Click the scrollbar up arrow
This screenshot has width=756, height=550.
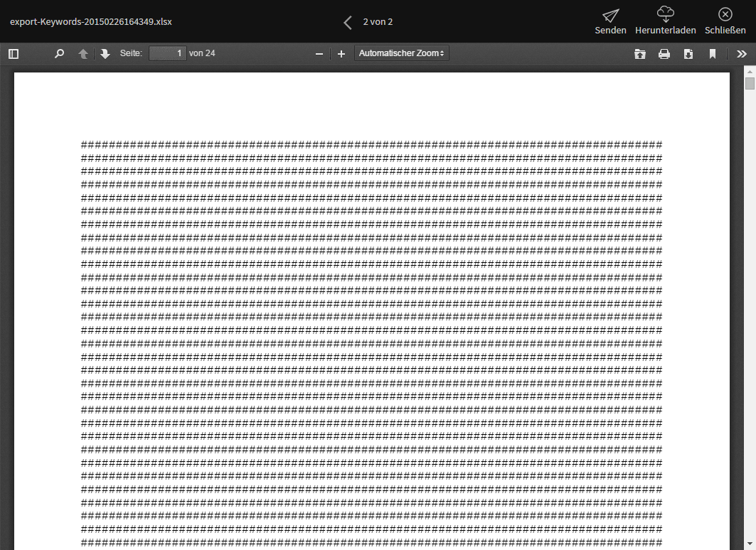coord(750,72)
